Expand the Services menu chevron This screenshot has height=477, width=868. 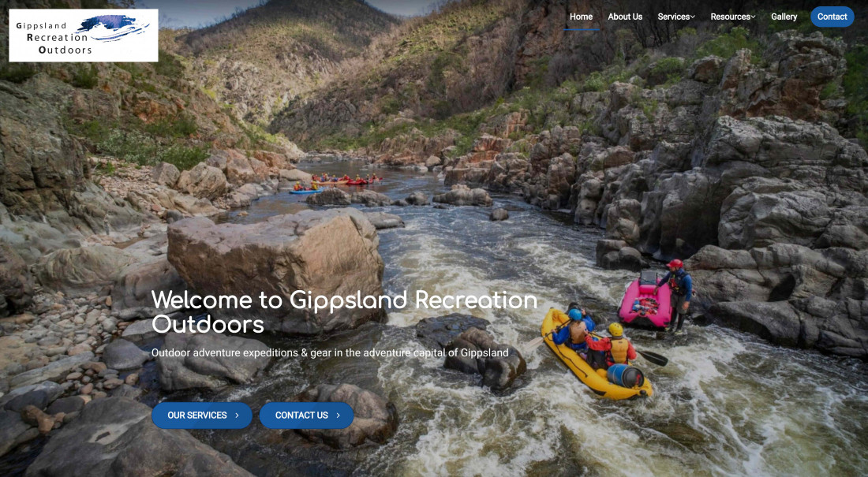point(693,17)
